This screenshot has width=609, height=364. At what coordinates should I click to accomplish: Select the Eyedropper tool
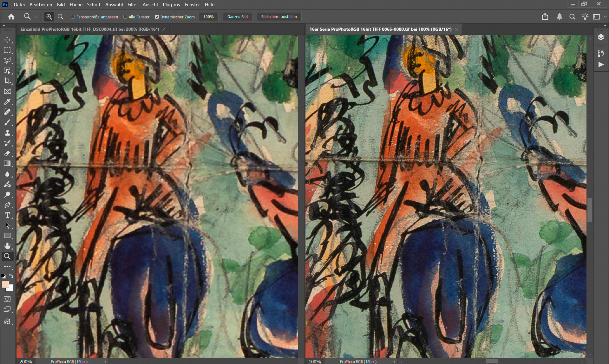click(x=7, y=102)
